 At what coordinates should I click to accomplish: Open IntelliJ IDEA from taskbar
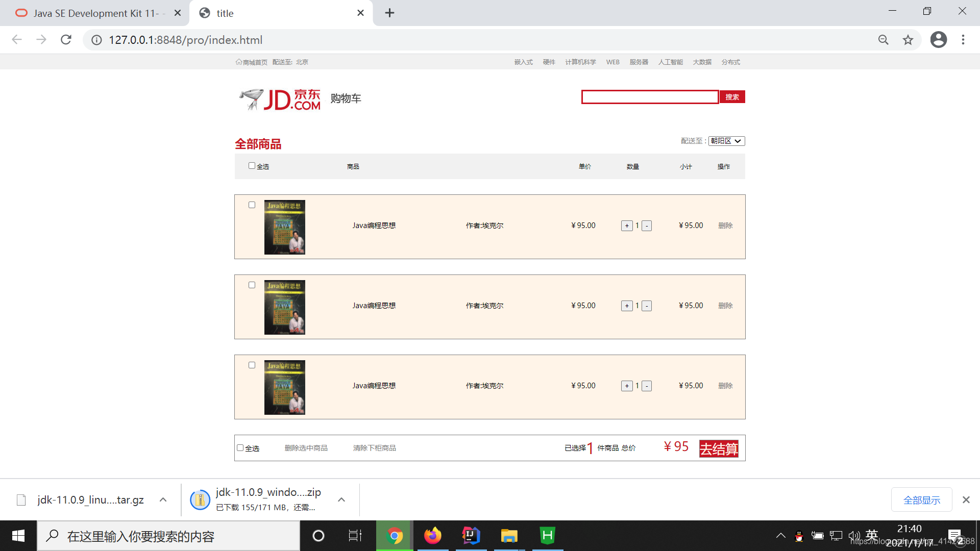[x=471, y=536]
